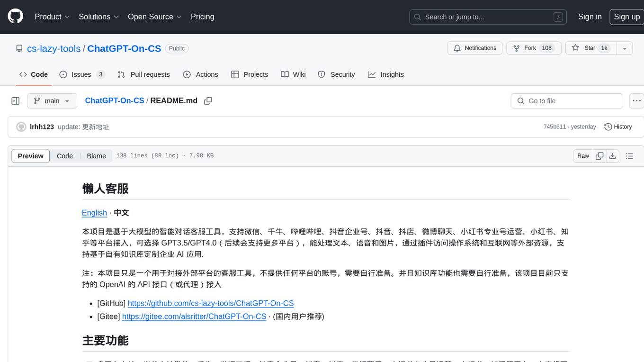
Task: Select the Code view
Action: (65, 156)
